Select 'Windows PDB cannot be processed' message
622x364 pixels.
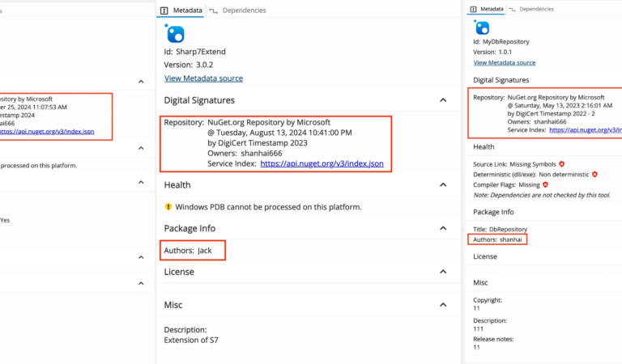click(268, 207)
